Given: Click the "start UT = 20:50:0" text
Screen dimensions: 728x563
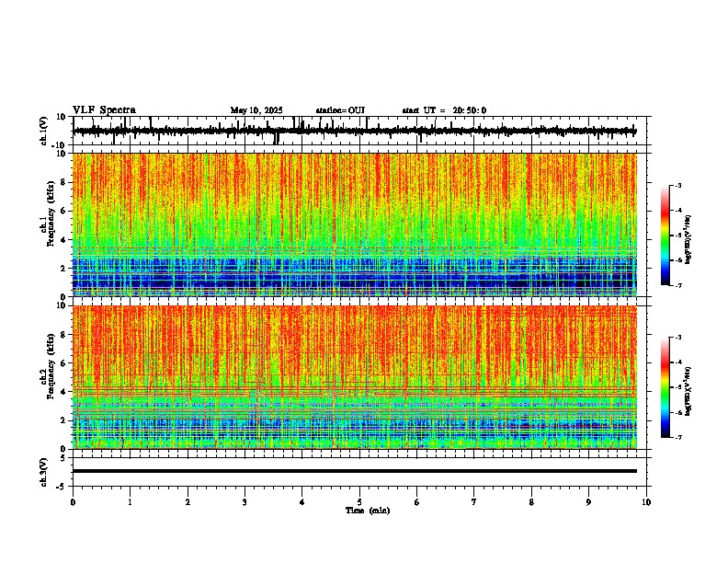Looking at the screenshot, I should [444, 110].
